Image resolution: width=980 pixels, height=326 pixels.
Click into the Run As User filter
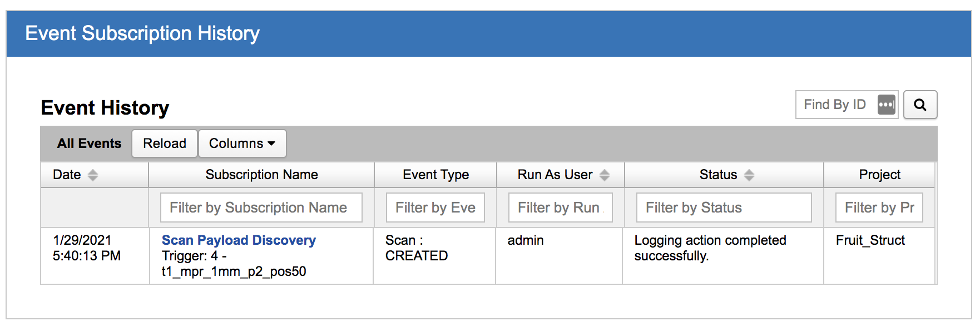(x=560, y=208)
